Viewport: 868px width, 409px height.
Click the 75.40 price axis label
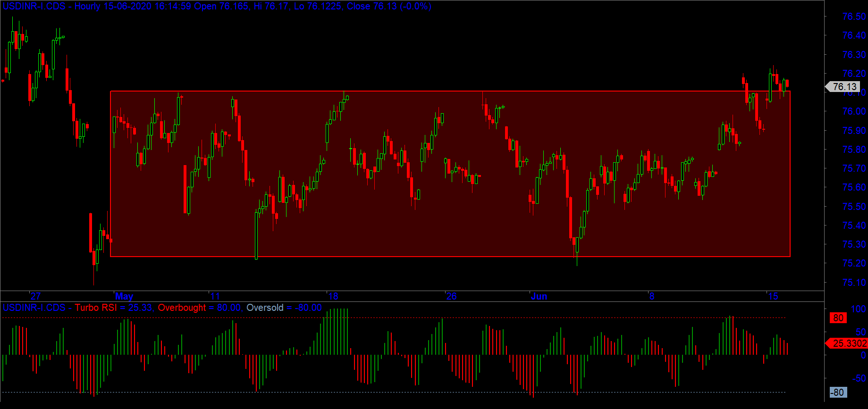(x=854, y=225)
